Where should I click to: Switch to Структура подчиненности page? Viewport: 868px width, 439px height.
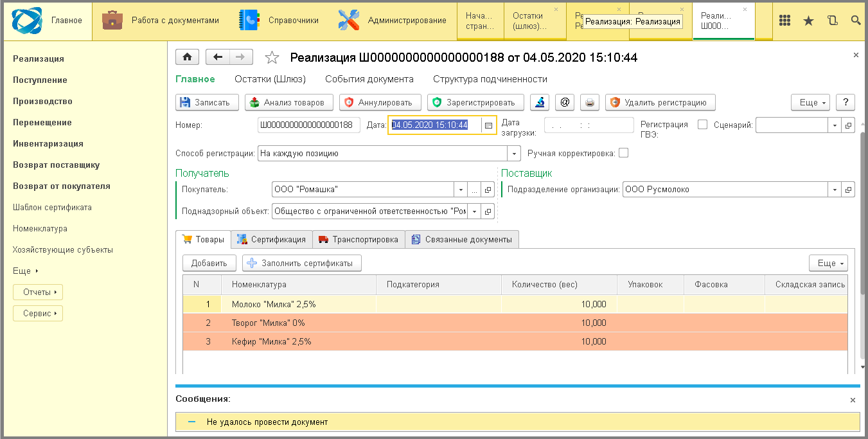(490, 79)
